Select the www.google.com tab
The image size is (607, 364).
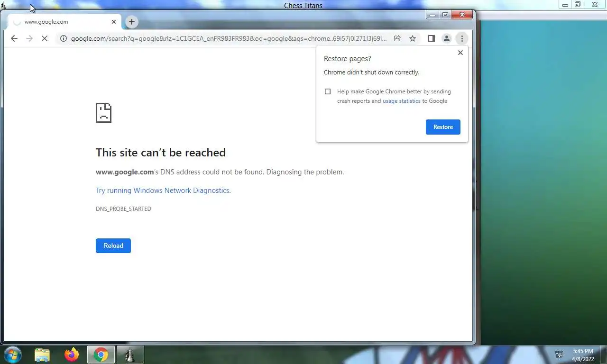click(64, 22)
